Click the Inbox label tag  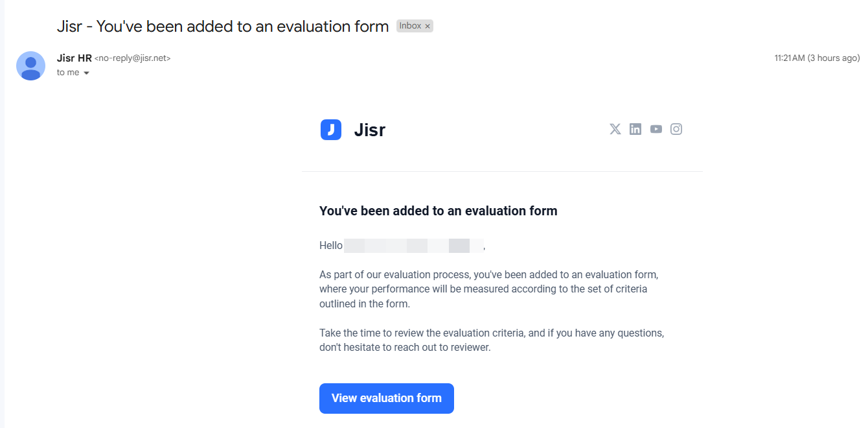[410, 26]
